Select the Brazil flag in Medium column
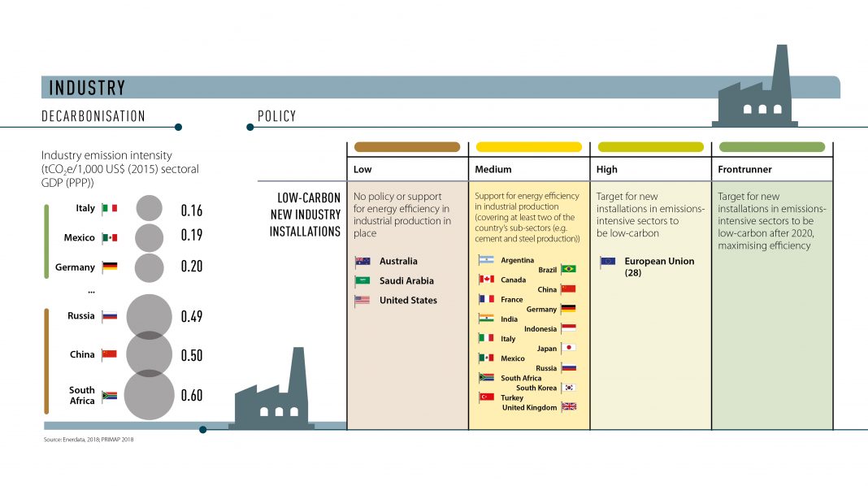 (568, 269)
